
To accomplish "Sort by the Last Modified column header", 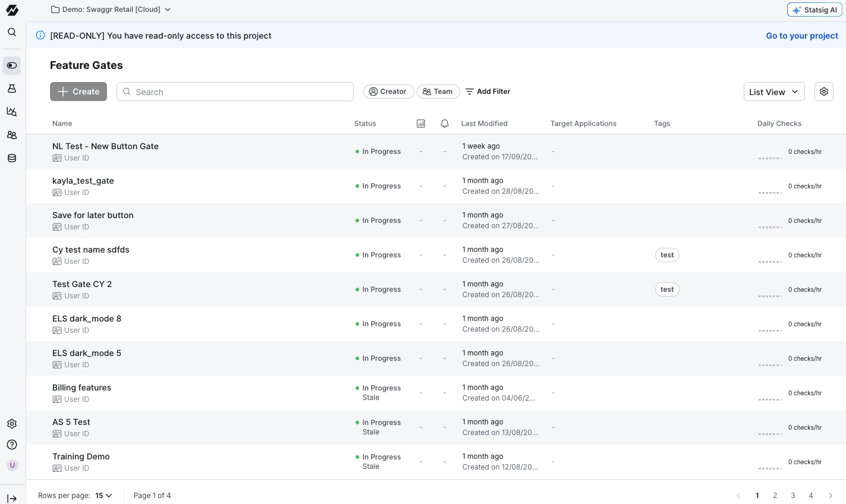I will (484, 124).
